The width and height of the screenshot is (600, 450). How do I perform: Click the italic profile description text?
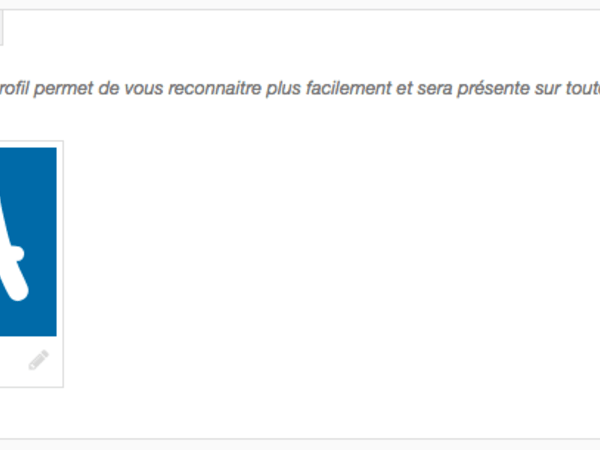click(x=300, y=87)
